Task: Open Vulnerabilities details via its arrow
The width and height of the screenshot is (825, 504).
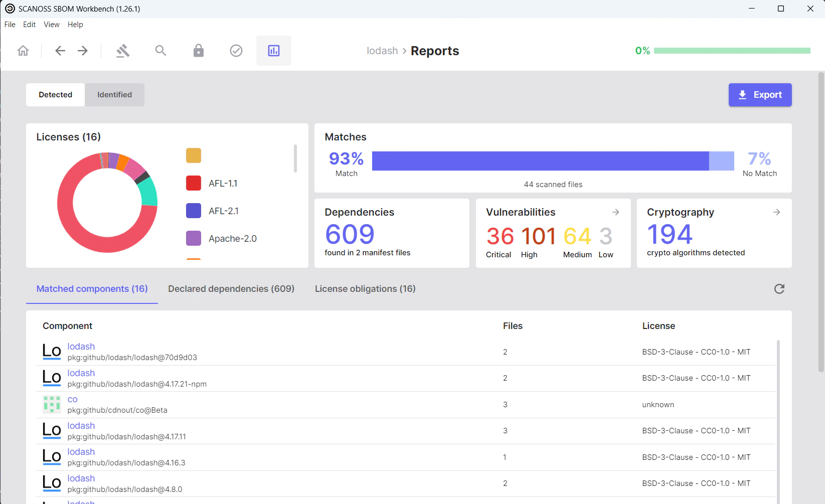Action: (616, 212)
